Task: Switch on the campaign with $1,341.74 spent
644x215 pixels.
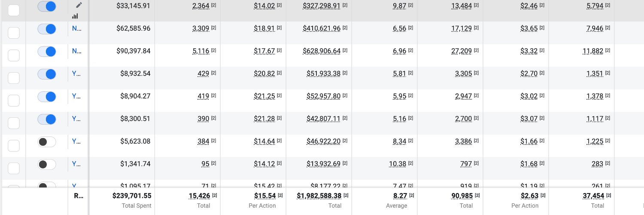Action: tap(47, 164)
